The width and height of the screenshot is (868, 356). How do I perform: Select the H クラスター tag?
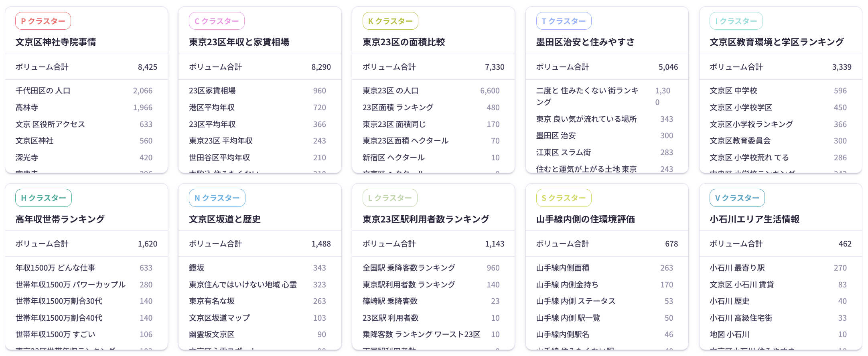point(43,198)
